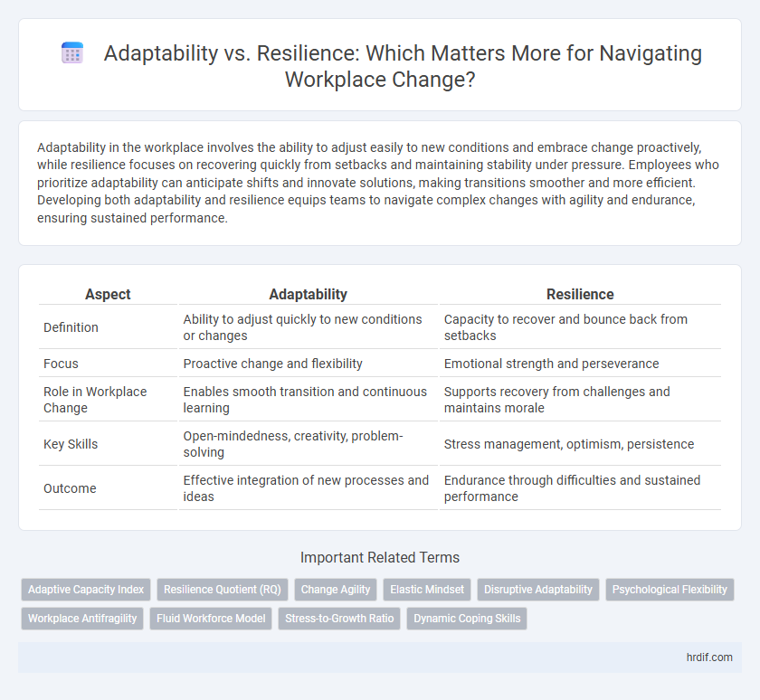The image size is (760, 700).
Task: Click the Resilience column header
Action: 580,294
